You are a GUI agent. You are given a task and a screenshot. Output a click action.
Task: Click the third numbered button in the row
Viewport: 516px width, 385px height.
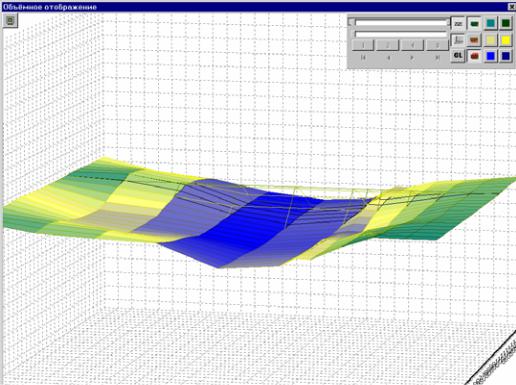click(x=412, y=45)
